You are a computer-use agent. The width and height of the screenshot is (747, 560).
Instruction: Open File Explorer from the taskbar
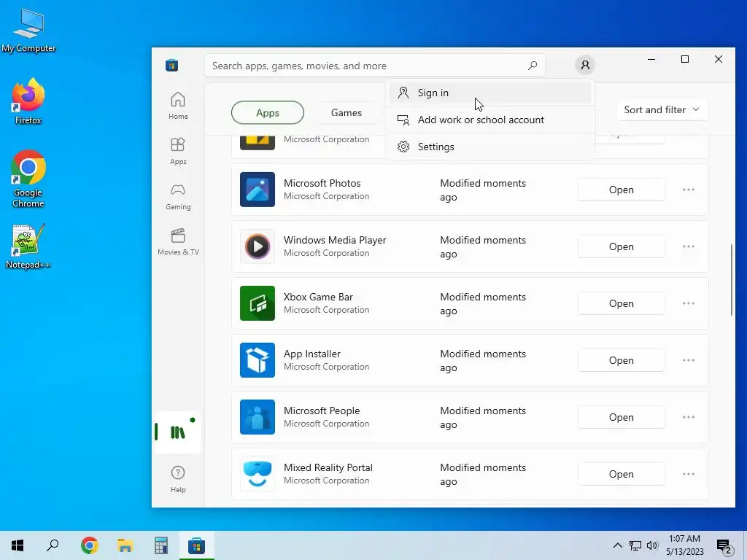click(125, 545)
